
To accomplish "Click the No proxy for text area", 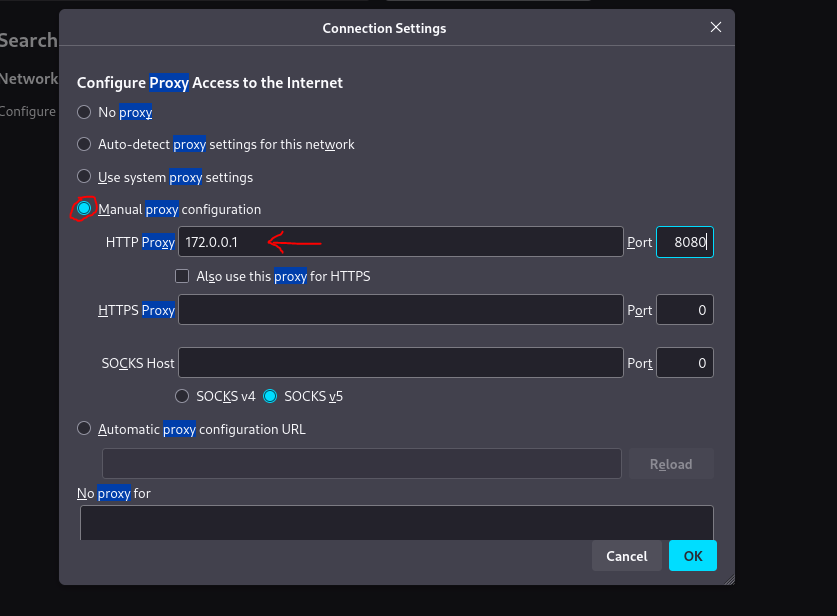I will pyautogui.click(x=396, y=522).
